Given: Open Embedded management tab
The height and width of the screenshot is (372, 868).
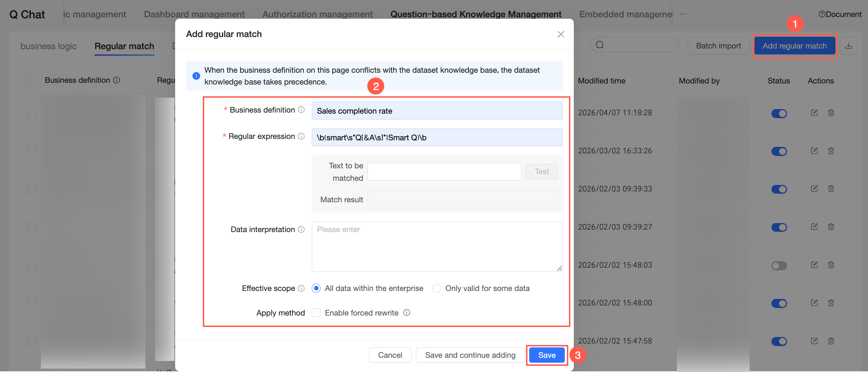Looking at the screenshot, I should click(x=626, y=14).
